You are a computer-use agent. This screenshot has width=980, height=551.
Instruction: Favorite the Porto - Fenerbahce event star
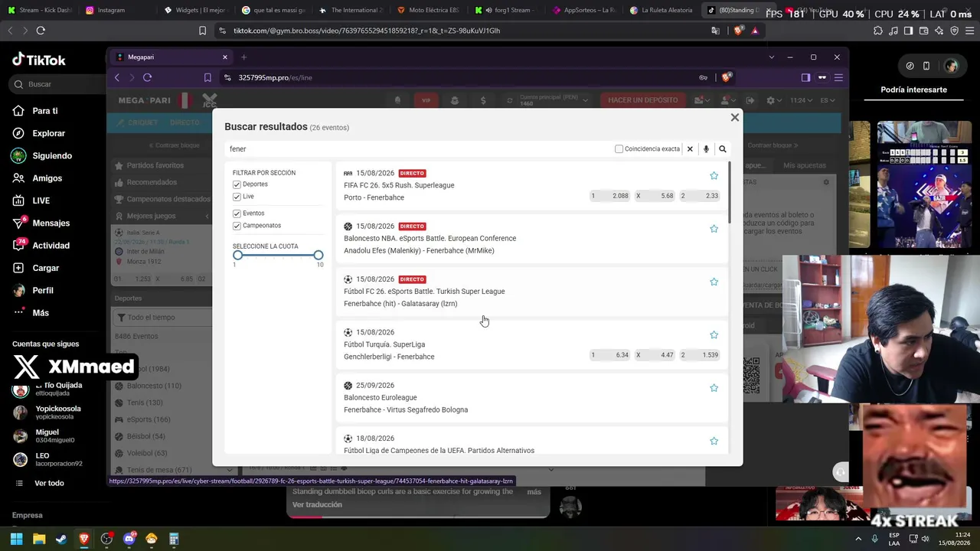tap(714, 176)
